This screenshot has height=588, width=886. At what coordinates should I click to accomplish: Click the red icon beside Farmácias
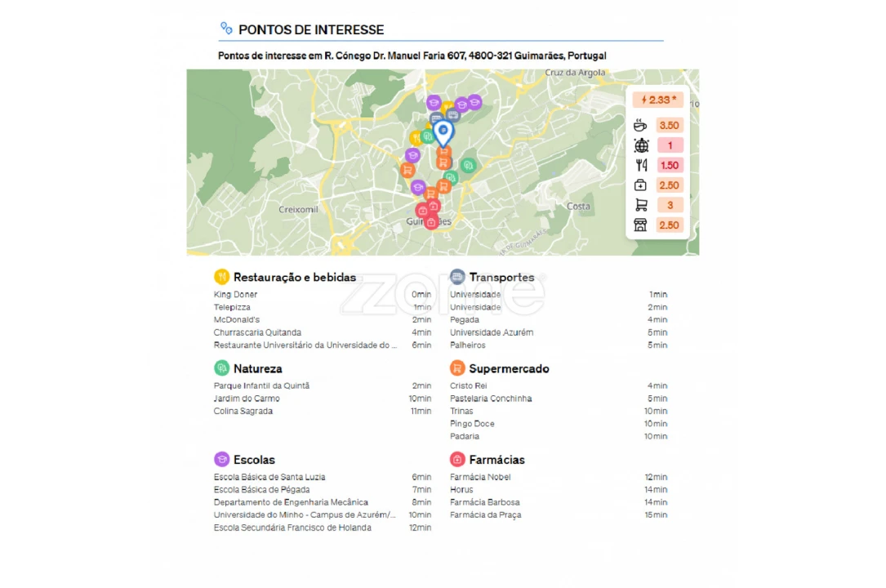457,460
